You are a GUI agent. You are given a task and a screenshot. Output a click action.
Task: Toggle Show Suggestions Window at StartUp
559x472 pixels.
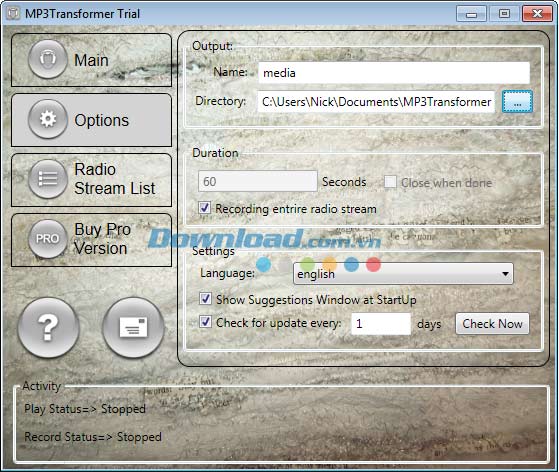205,298
